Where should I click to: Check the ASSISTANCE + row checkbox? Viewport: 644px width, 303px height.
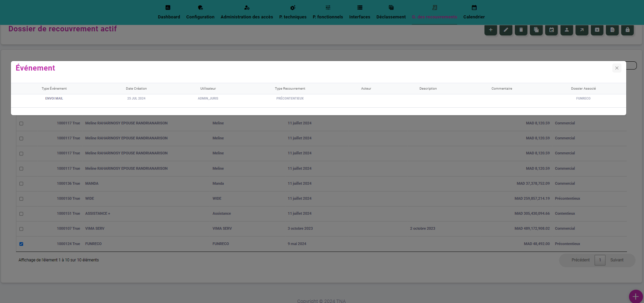(x=21, y=214)
